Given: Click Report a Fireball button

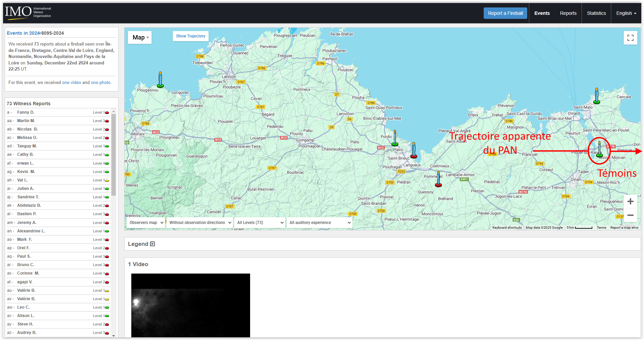Looking at the screenshot, I should (505, 13).
